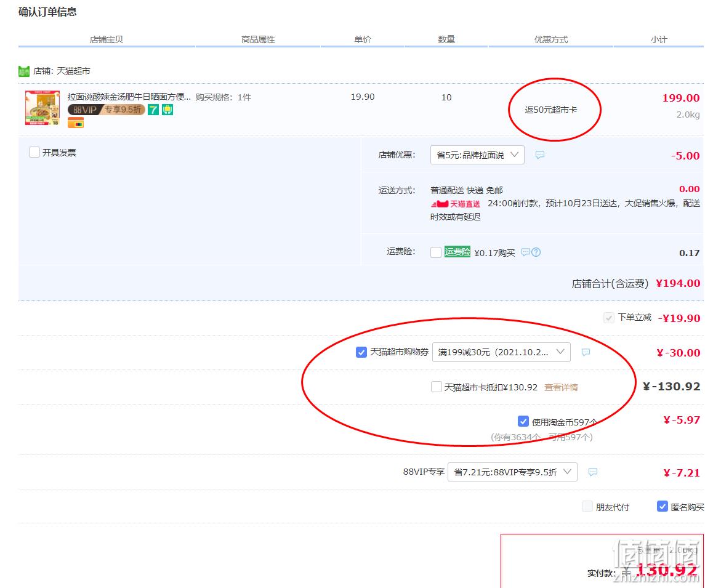Click the green 7-day return icon

pos(153,110)
